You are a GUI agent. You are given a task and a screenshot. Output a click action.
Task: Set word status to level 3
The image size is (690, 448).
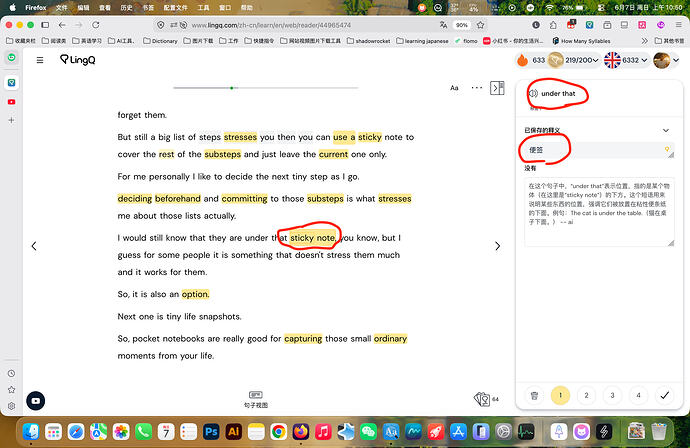click(612, 395)
